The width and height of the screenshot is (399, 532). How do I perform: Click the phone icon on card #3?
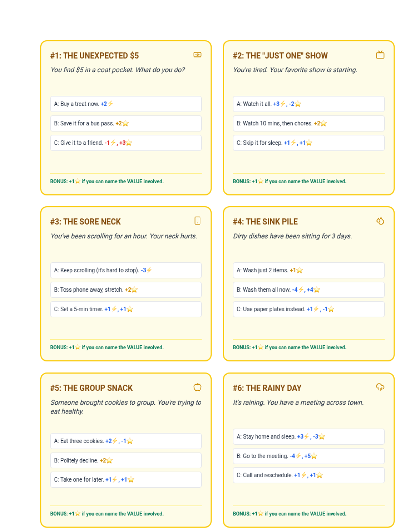point(197,221)
